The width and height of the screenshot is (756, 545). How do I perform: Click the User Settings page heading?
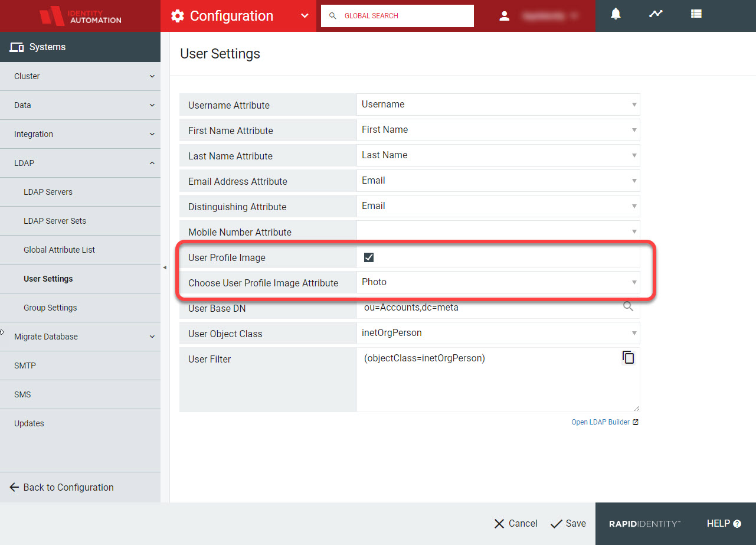pyautogui.click(x=220, y=54)
